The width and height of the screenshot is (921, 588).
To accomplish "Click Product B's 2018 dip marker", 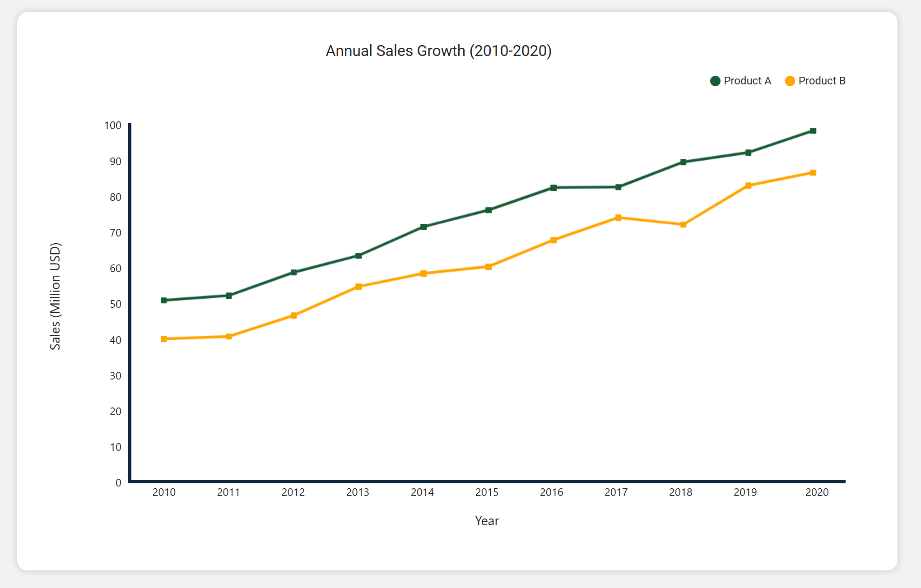I will pyautogui.click(x=683, y=224).
